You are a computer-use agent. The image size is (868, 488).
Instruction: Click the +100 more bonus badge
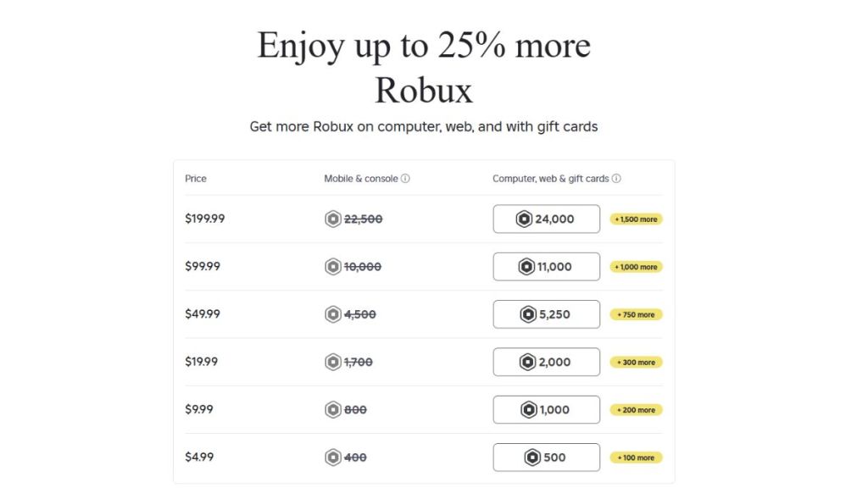tap(636, 457)
